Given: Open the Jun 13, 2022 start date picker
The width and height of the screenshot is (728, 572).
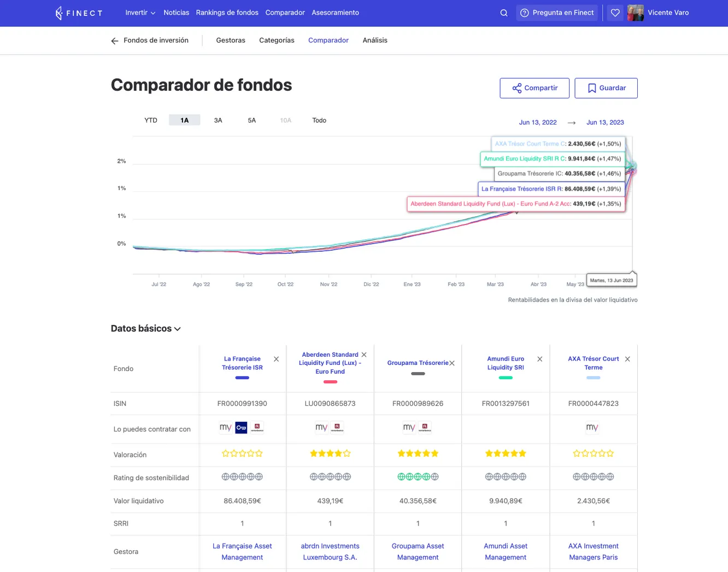Looking at the screenshot, I should point(537,122).
